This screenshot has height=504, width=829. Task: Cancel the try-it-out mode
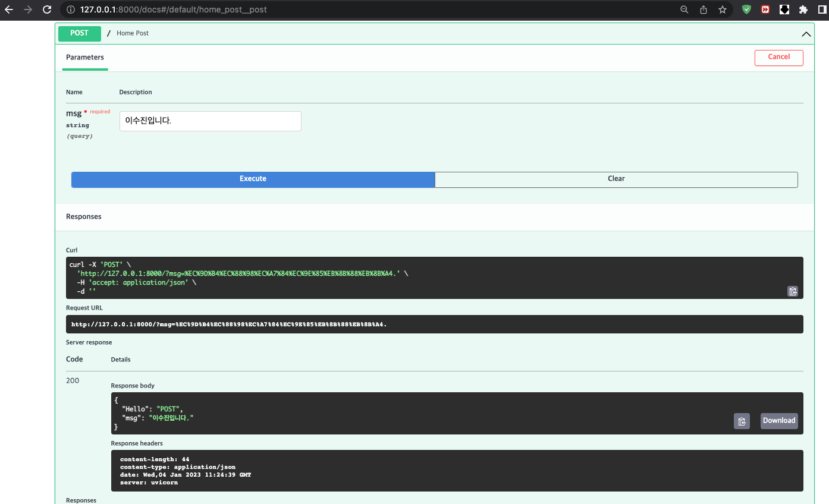779,58
